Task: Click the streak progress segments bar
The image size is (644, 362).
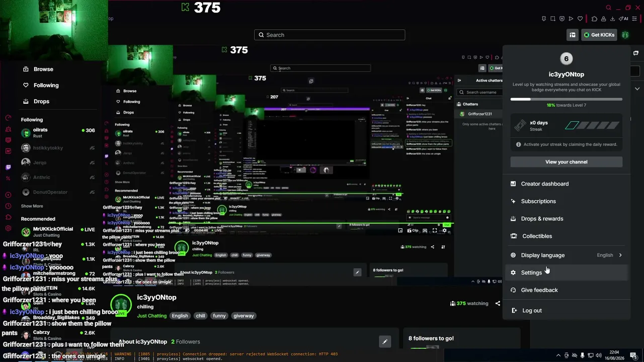Action: (x=592, y=126)
